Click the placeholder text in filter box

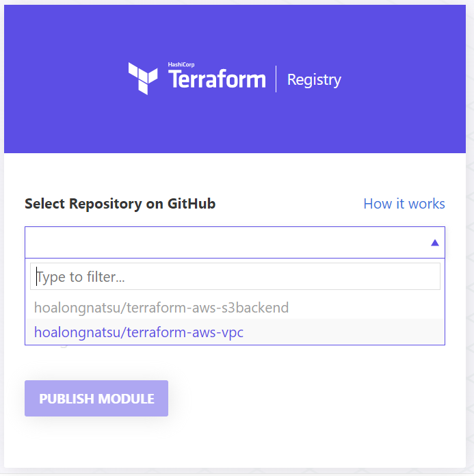pos(81,277)
